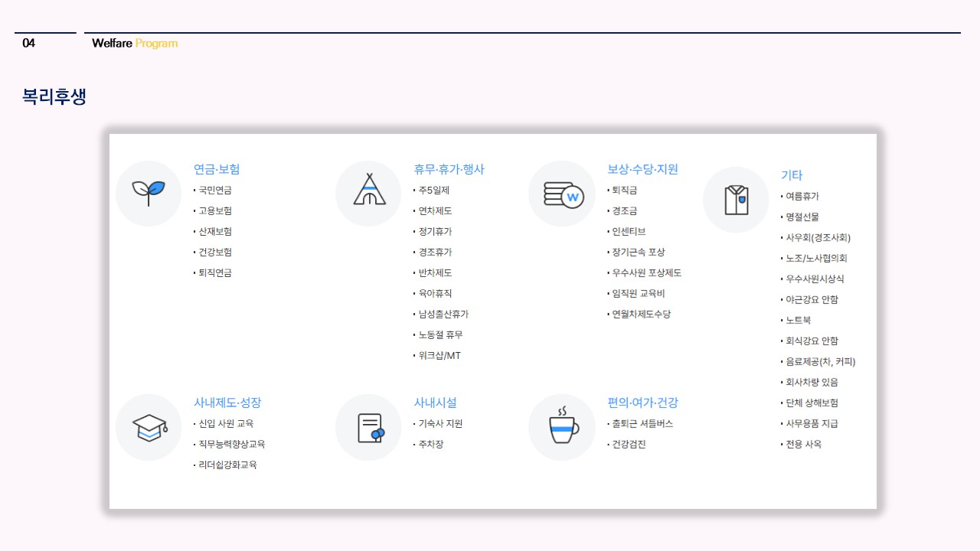Click the uniform shirt icon
This screenshot has height=551, width=980.
736,200
